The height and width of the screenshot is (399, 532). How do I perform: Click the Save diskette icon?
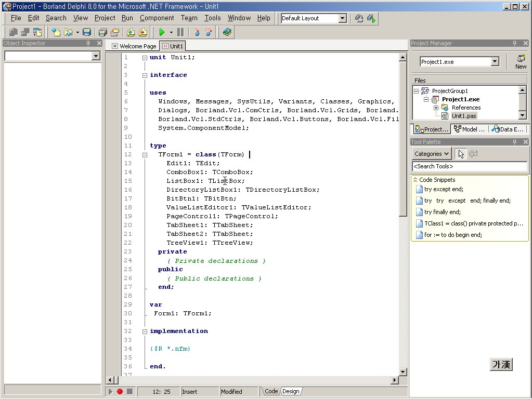pyautogui.click(x=86, y=32)
